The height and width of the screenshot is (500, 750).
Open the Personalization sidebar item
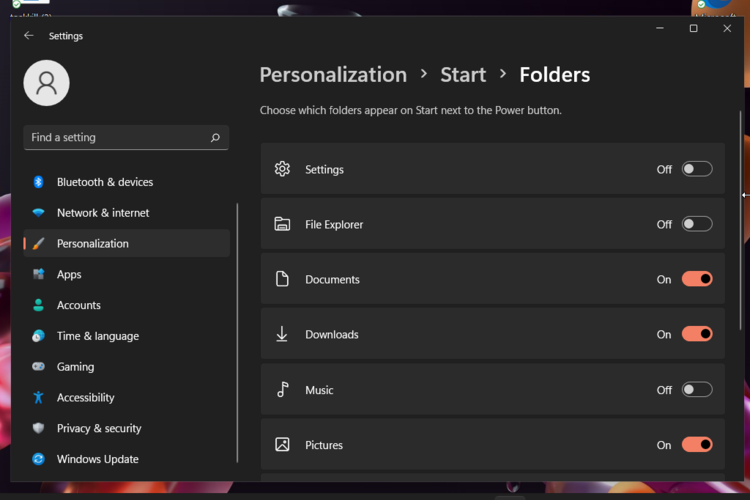point(93,243)
